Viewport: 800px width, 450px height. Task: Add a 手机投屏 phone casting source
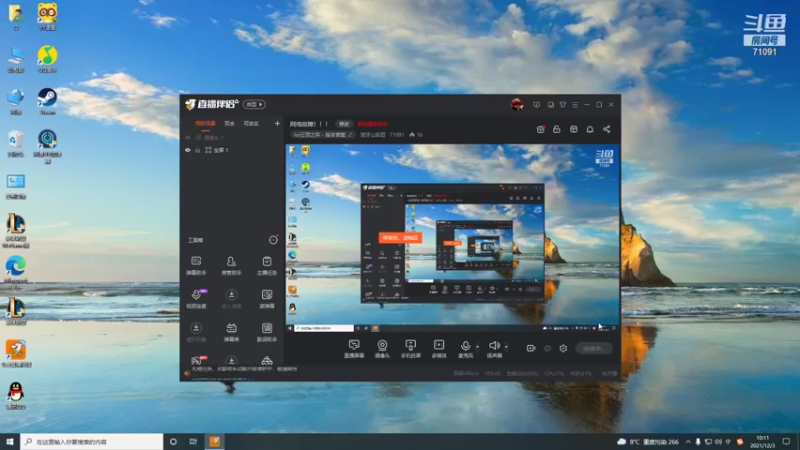[410, 349]
